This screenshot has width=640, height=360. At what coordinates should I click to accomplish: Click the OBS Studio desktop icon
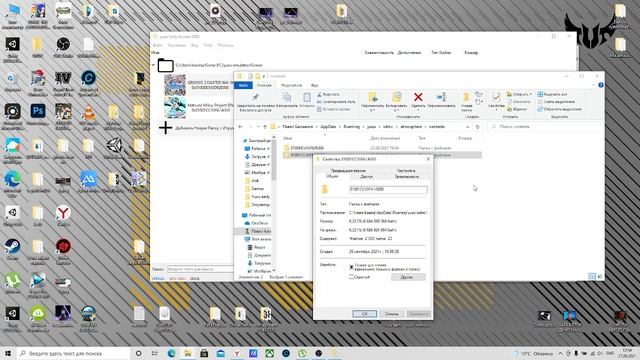click(x=63, y=44)
